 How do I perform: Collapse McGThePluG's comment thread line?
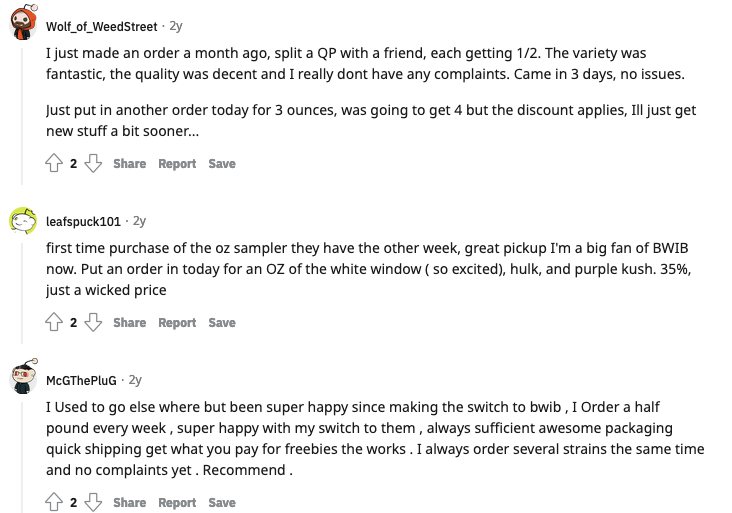22,457
